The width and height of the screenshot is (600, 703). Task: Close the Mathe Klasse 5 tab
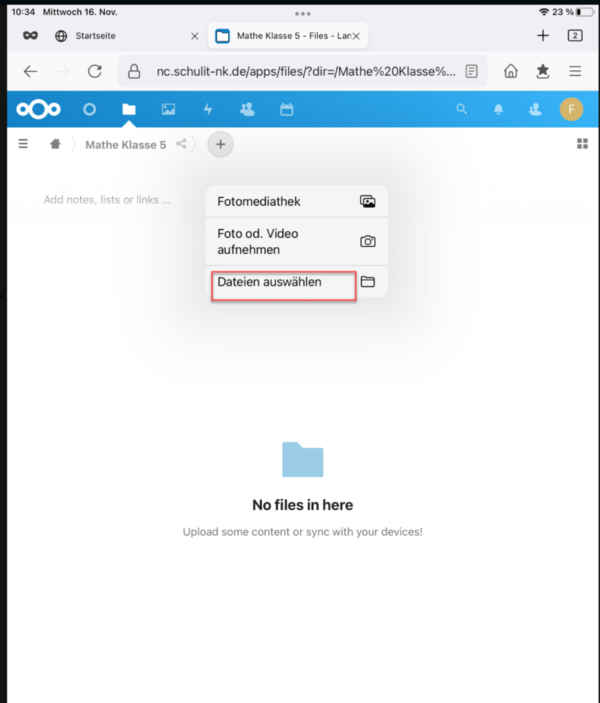[356, 36]
